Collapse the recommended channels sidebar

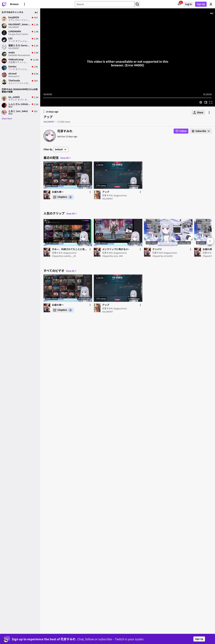tap(36, 13)
